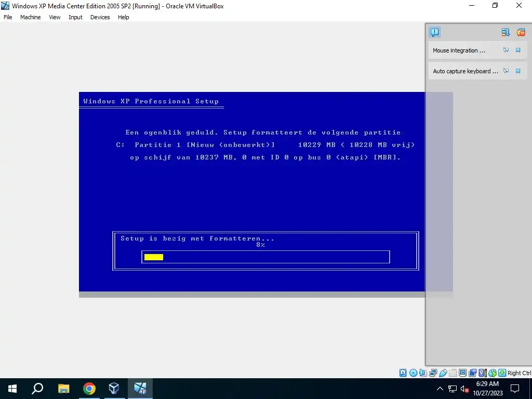Open the Machine menu

(x=31, y=17)
